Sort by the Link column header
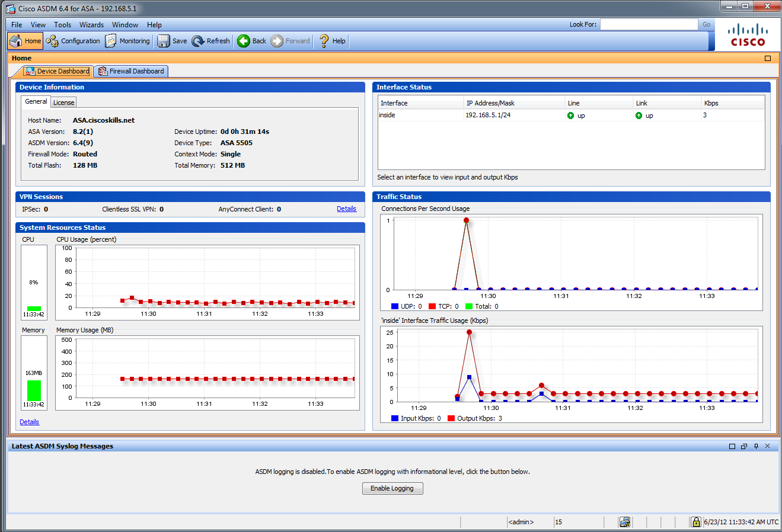The image size is (782, 532). [x=668, y=103]
